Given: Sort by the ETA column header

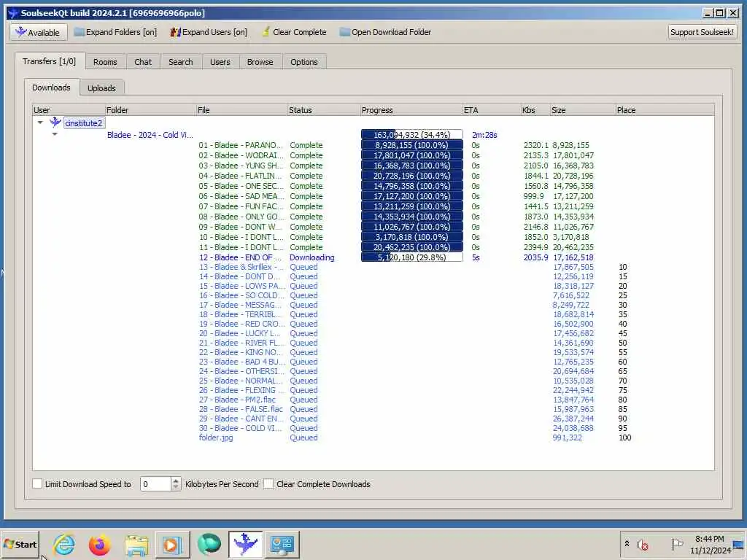Looking at the screenshot, I should [x=491, y=110].
